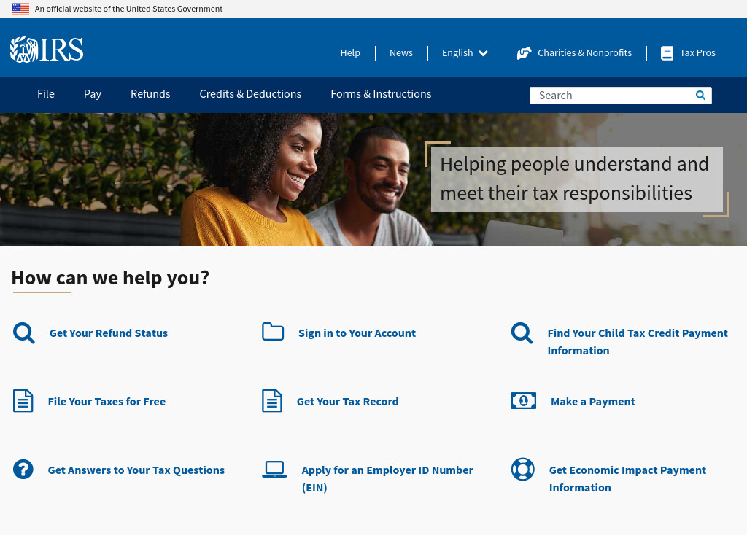Click the couple hero banner image

click(373, 179)
